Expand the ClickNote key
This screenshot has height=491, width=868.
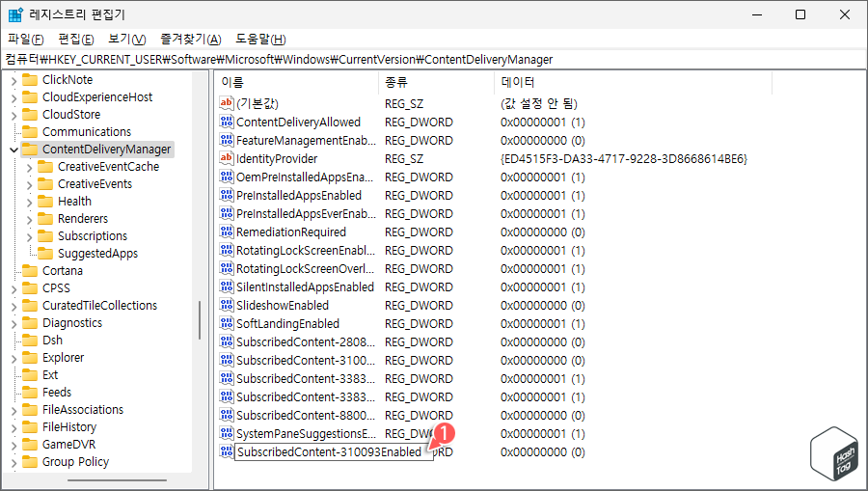(14, 80)
